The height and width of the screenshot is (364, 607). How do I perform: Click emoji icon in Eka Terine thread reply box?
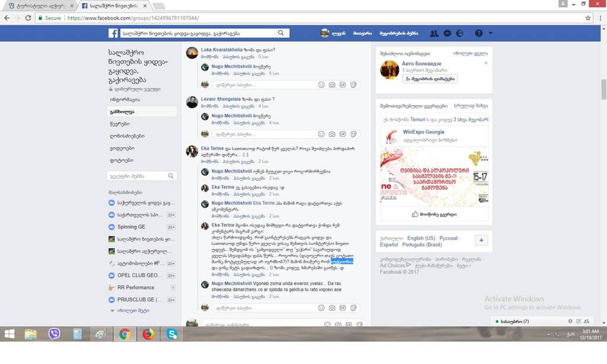(x=321, y=308)
